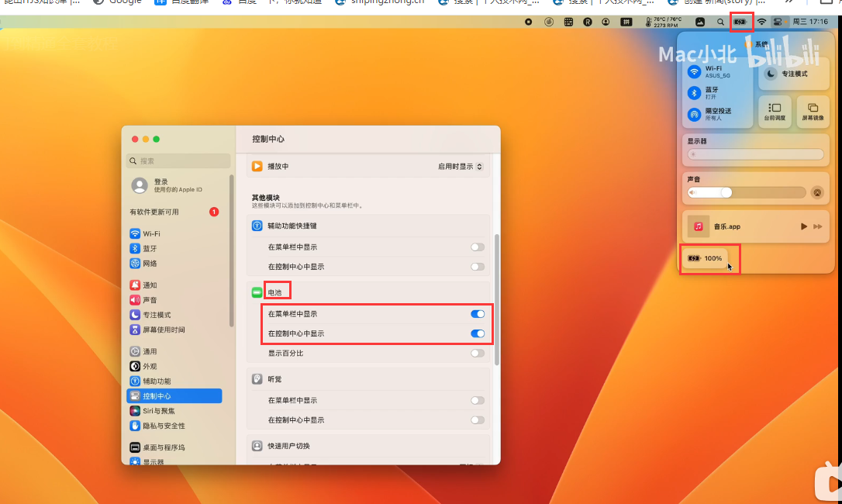
Task: Select 外观 in the settings sidebar
Action: click(x=174, y=367)
